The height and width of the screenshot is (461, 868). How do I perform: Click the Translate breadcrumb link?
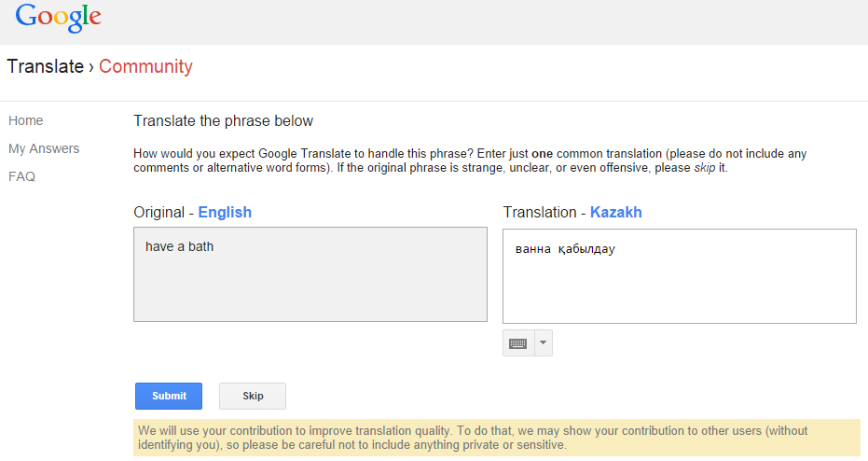click(45, 67)
